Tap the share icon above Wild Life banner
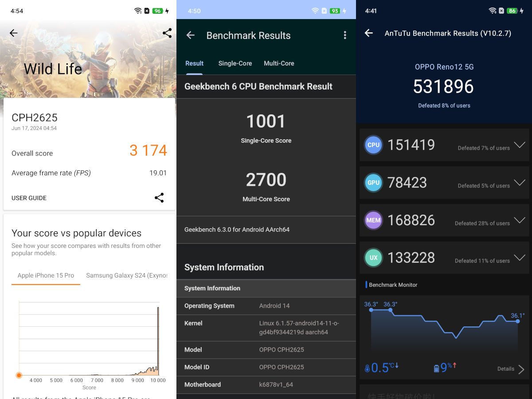 point(167,33)
